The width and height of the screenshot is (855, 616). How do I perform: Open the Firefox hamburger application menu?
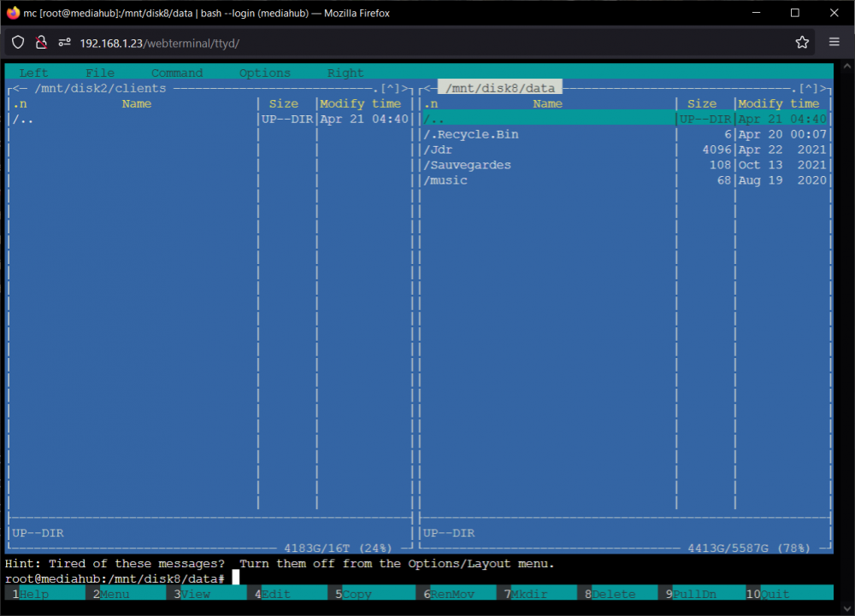[x=834, y=42]
